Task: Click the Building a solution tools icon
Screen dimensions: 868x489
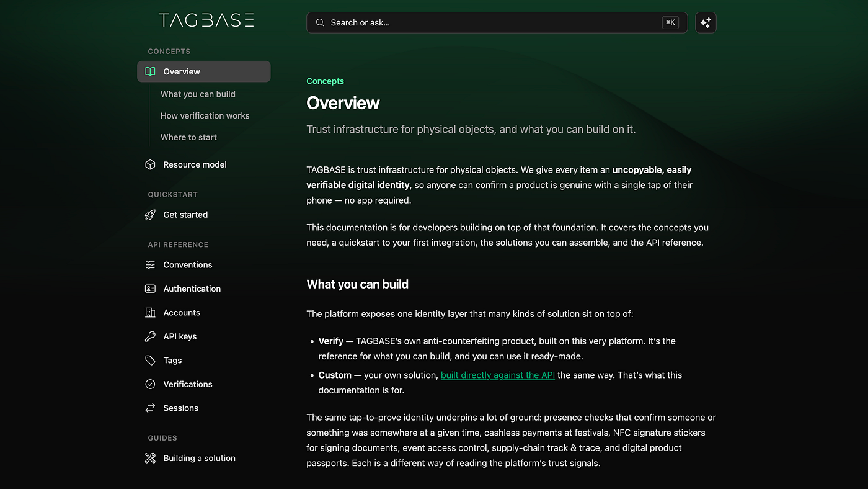Action: 150,459
